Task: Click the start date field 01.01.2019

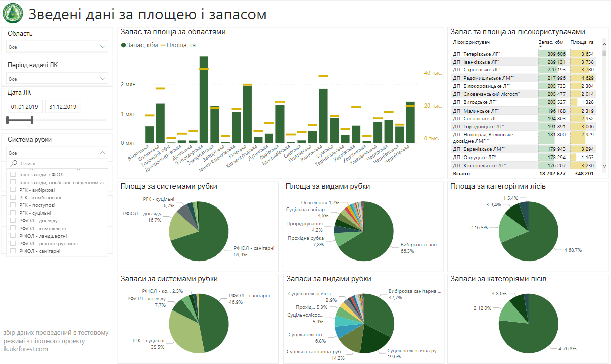Action: [x=25, y=107]
